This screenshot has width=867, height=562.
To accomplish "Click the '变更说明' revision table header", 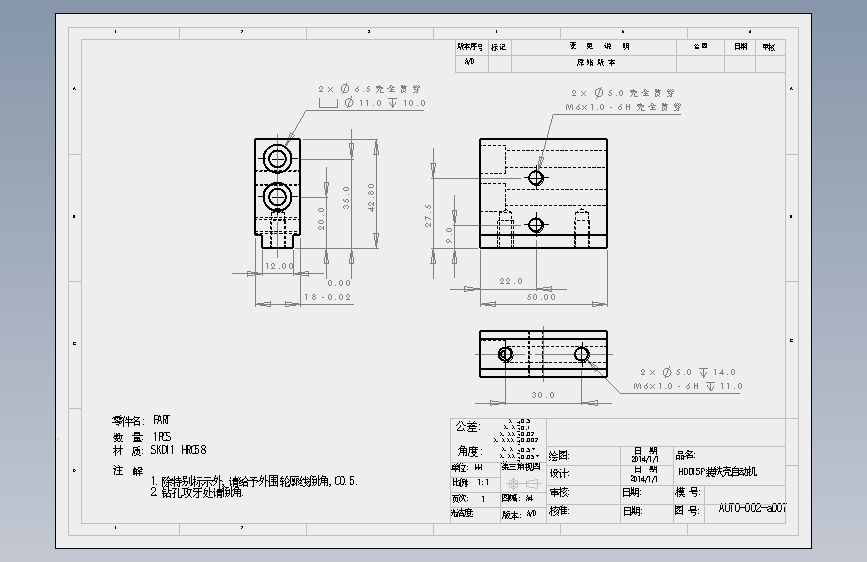I will (x=599, y=46).
